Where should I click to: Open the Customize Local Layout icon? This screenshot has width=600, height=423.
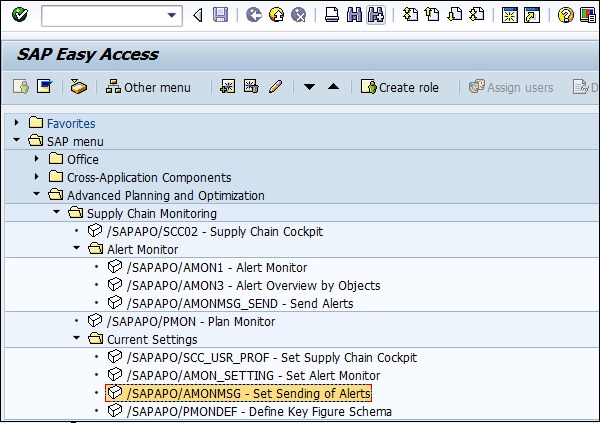[x=588, y=15]
